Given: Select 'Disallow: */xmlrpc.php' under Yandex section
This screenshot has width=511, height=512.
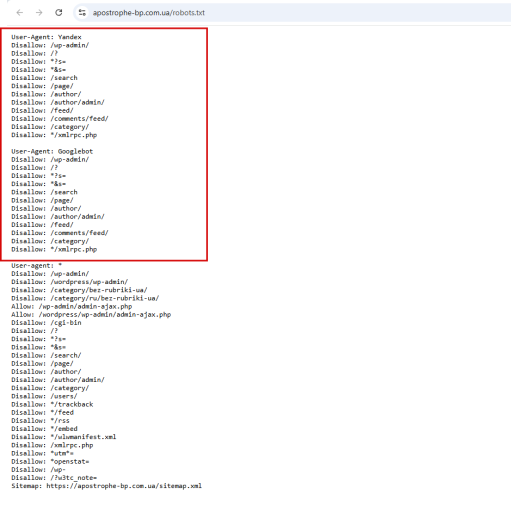Looking at the screenshot, I should click(54, 135).
